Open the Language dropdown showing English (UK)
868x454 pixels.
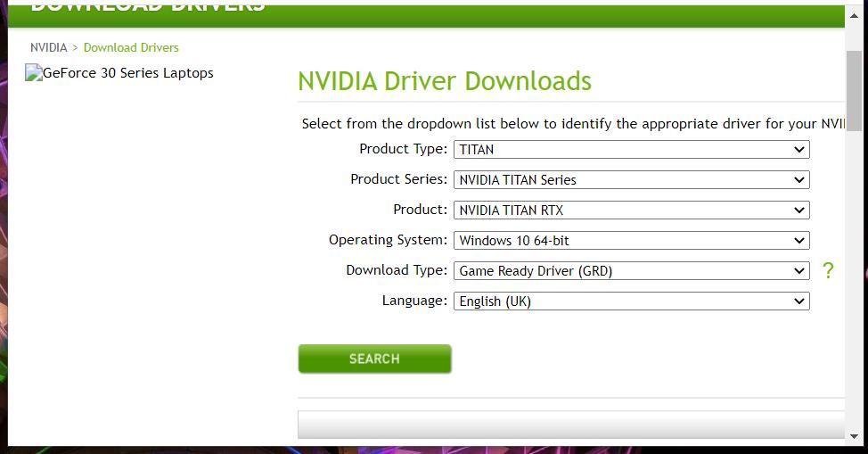tap(632, 301)
